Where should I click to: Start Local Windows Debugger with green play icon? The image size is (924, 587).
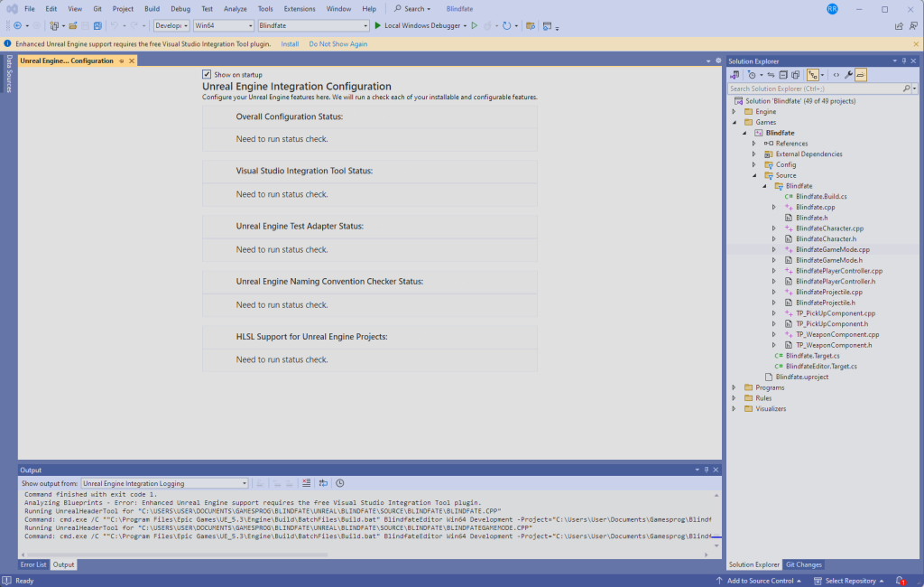tap(378, 26)
